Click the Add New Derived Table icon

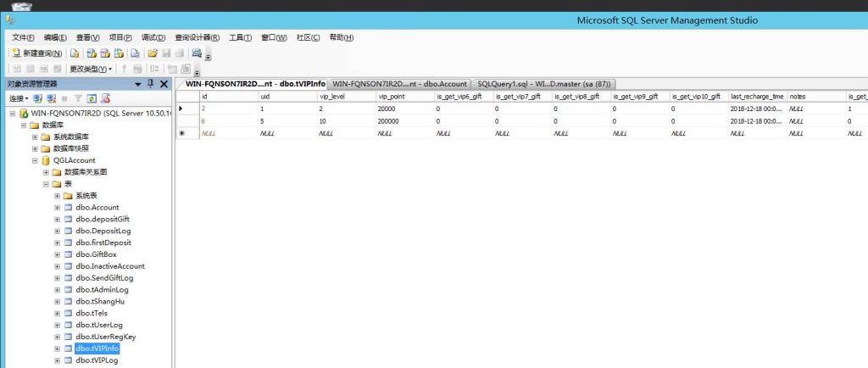(186, 69)
